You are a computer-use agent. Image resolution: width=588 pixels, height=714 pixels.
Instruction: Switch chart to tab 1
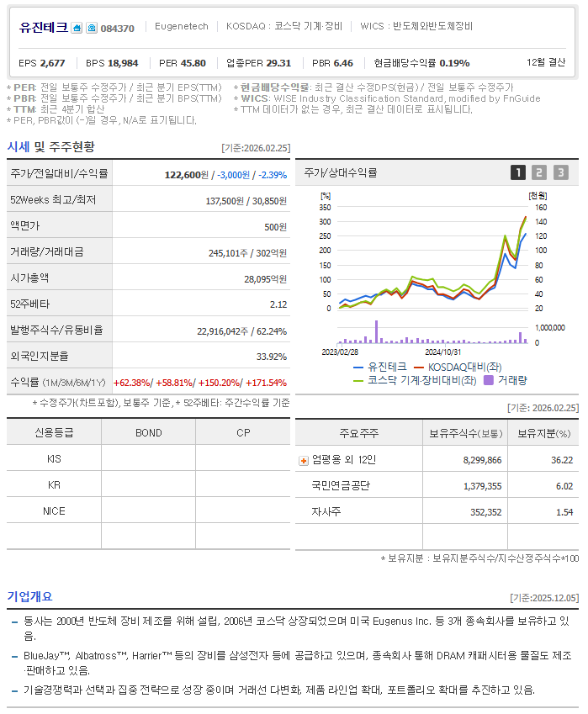pyautogui.click(x=518, y=172)
